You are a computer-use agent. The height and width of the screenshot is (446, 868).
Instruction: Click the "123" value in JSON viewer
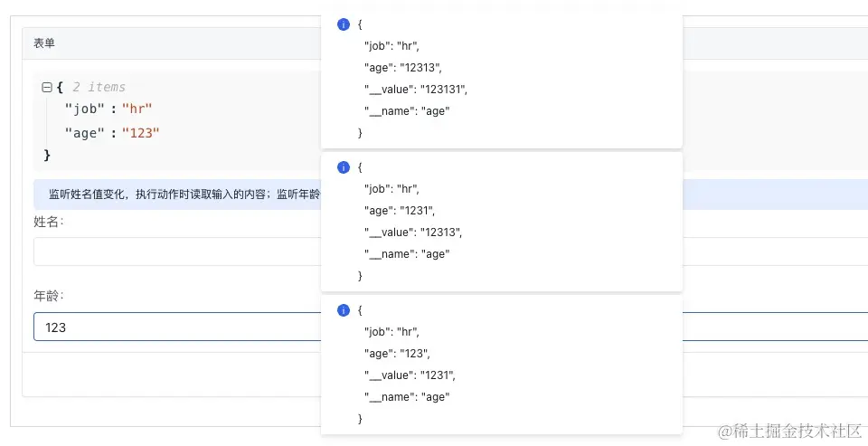141,133
